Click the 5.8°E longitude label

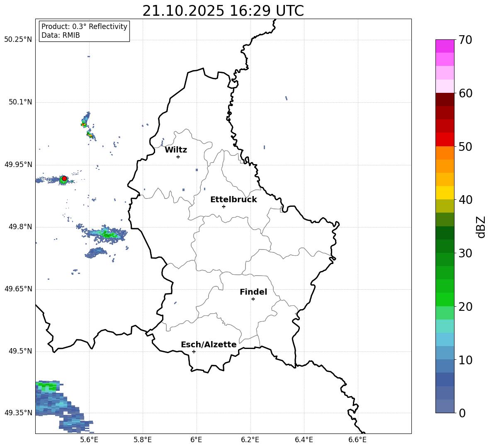tap(143, 440)
